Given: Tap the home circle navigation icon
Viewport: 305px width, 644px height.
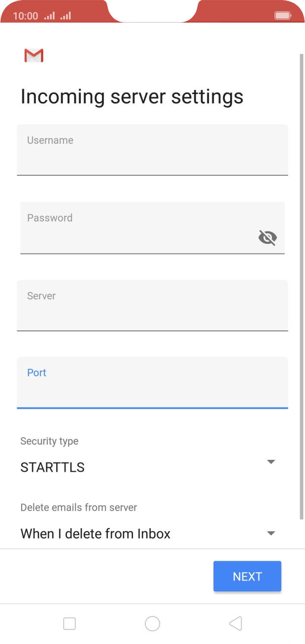Looking at the screenshot, I should pyautogui.click(x=152, y=623).
